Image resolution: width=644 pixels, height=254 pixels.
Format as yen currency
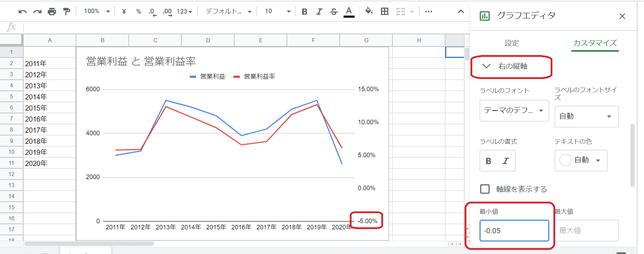(x=124, y=11)
